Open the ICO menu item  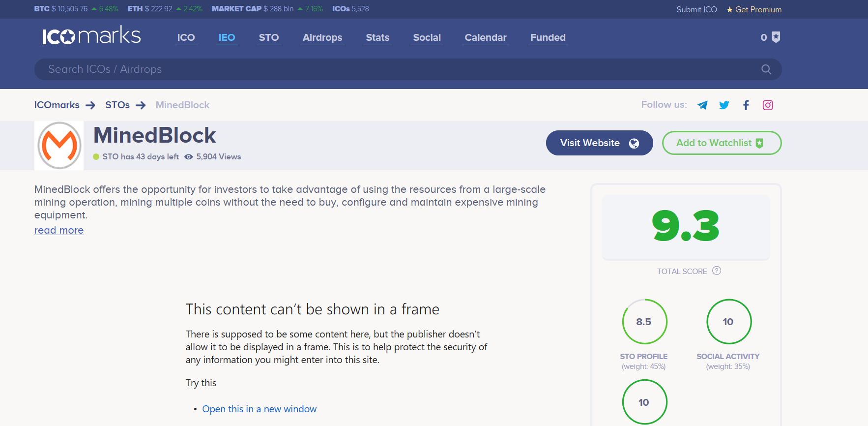(186, 37)
